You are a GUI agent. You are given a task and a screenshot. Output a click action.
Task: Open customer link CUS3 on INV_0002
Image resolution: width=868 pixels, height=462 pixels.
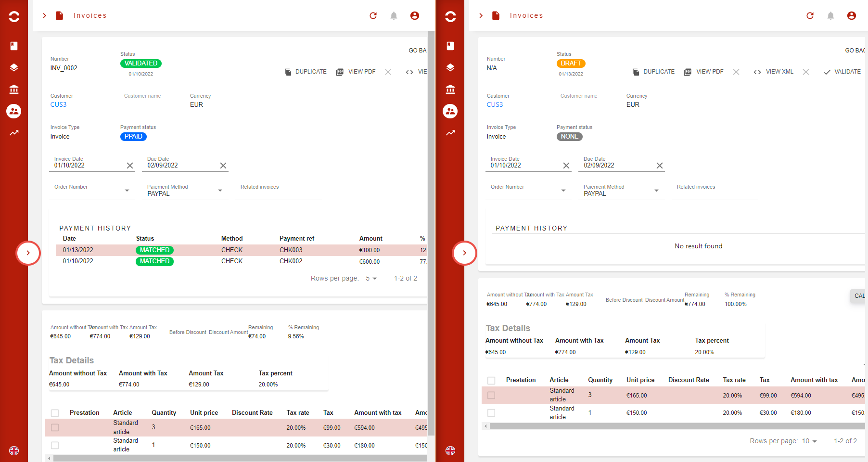tap(59, 104)
